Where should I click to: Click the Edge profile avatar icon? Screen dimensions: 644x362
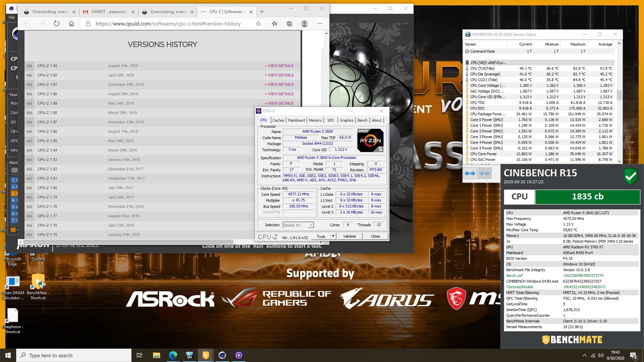point(305,23)
